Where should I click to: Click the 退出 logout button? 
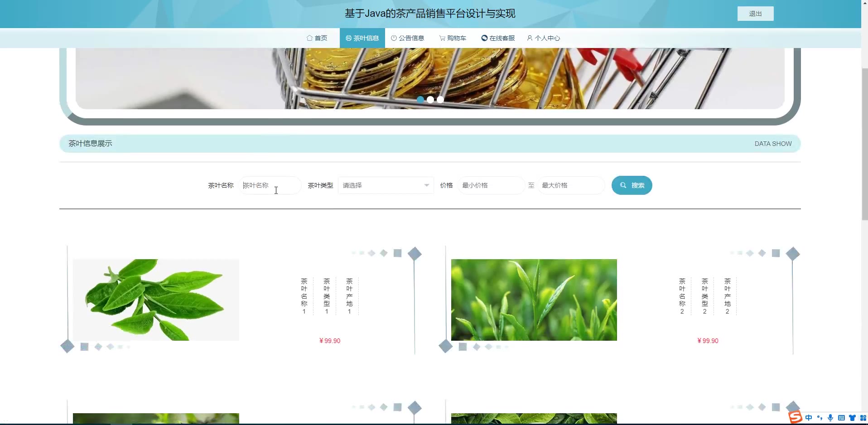pos(755,14)
